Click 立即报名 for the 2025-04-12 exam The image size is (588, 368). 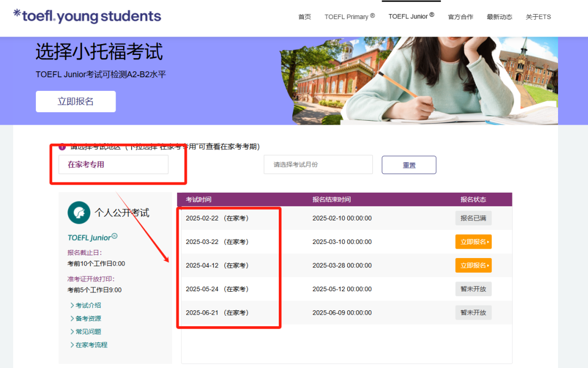[x=473, y=266]
